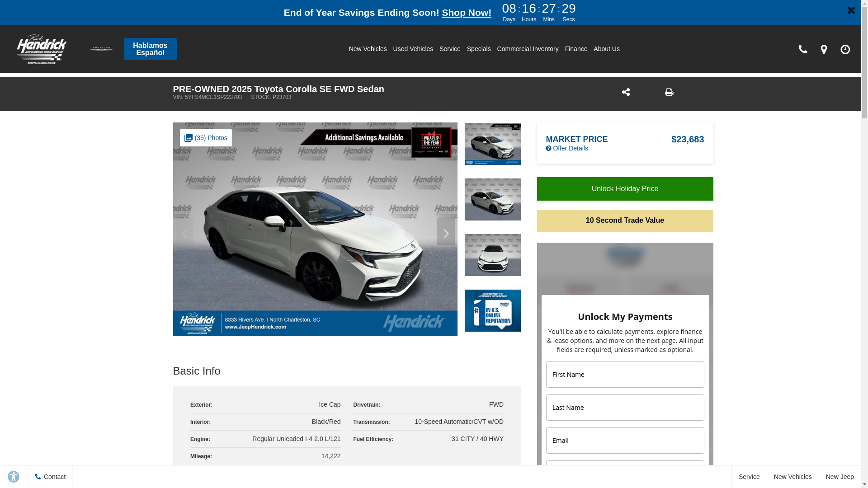
Task: Open the Shop Now savings link
Action: click(x=467, y=13)
